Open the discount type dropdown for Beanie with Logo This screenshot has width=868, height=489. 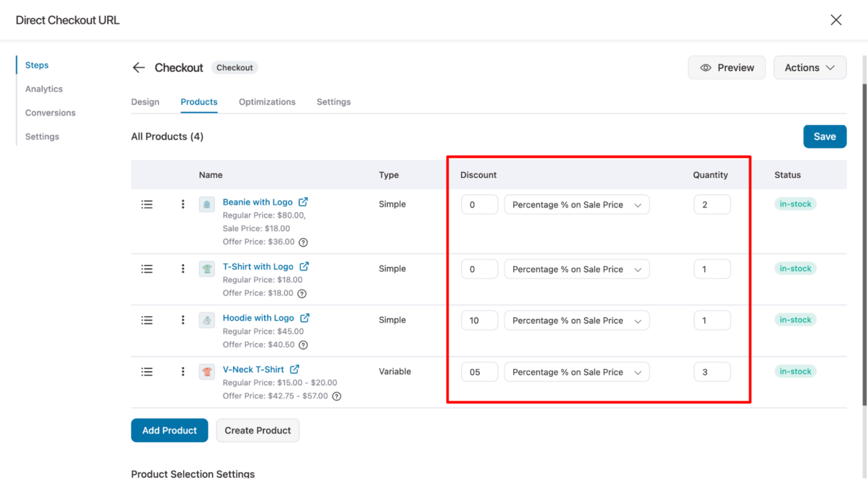point(576,204)
